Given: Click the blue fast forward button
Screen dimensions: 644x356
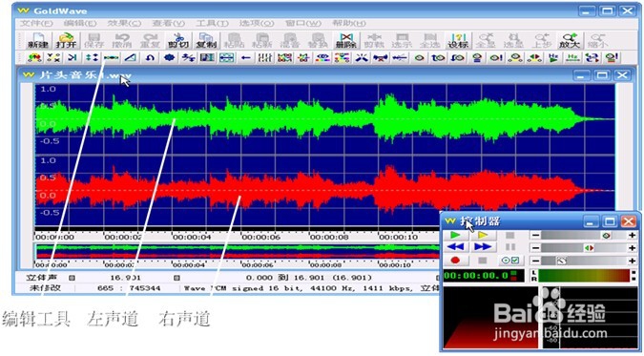Looking at the screenshot, I should pos(483,247).
